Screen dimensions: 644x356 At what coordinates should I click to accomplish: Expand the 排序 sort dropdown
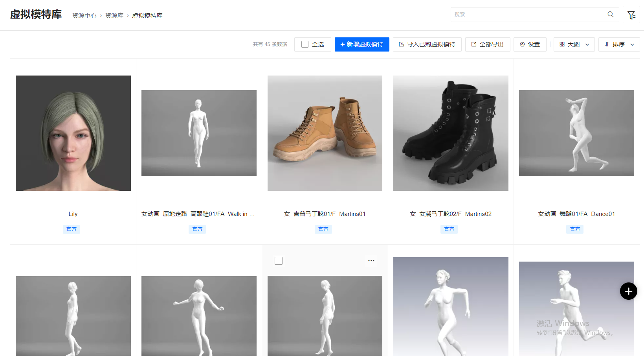[619, 44]
